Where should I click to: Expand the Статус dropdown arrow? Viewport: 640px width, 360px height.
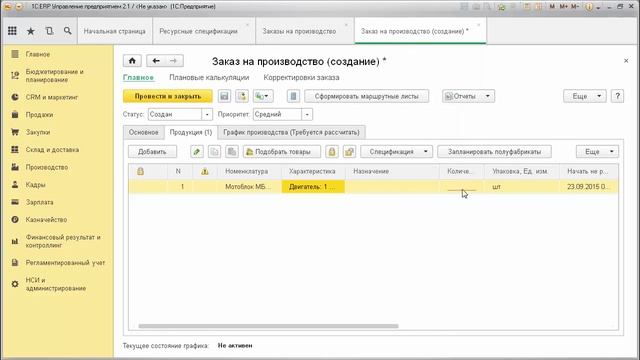tap(207, 115)
